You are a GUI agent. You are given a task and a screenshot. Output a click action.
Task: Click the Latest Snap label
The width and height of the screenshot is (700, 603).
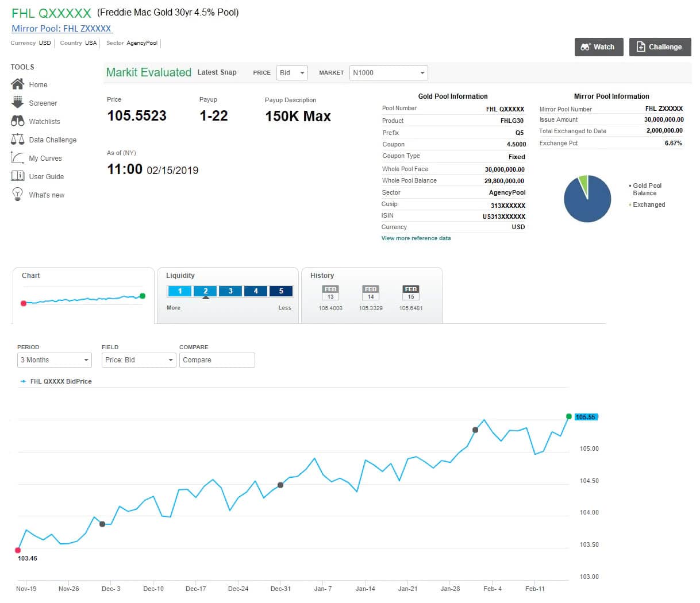tap(217, 72)
